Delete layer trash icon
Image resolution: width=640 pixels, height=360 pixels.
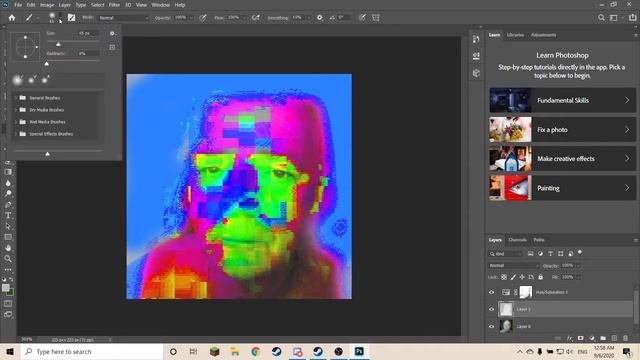[625, 338]
